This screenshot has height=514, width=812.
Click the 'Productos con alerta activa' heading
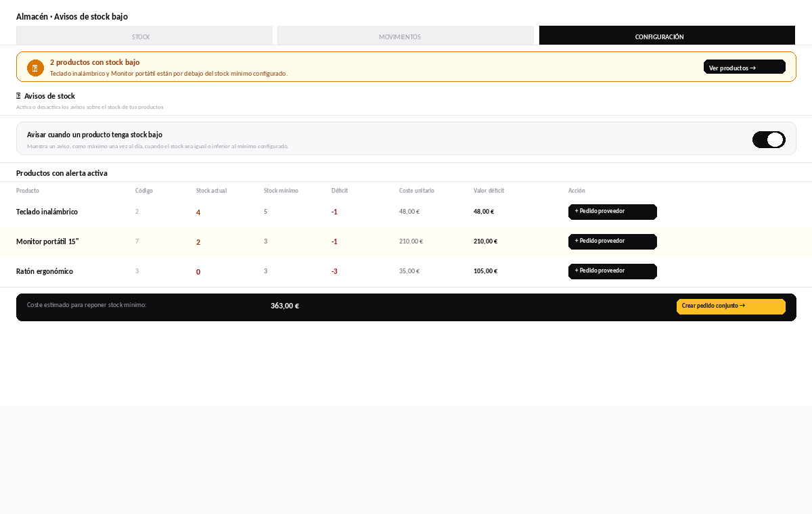click(x=62, y=173)
